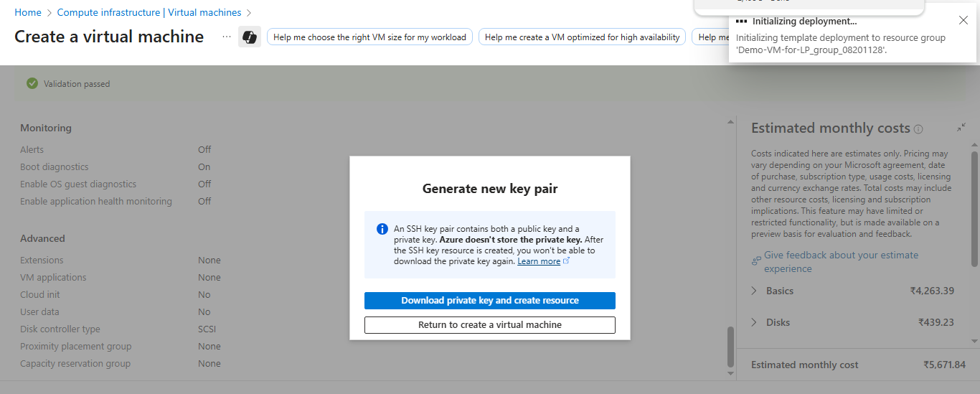
Task: Click the blue info icon in key pair dialog
Action: (x=382, y=230)
